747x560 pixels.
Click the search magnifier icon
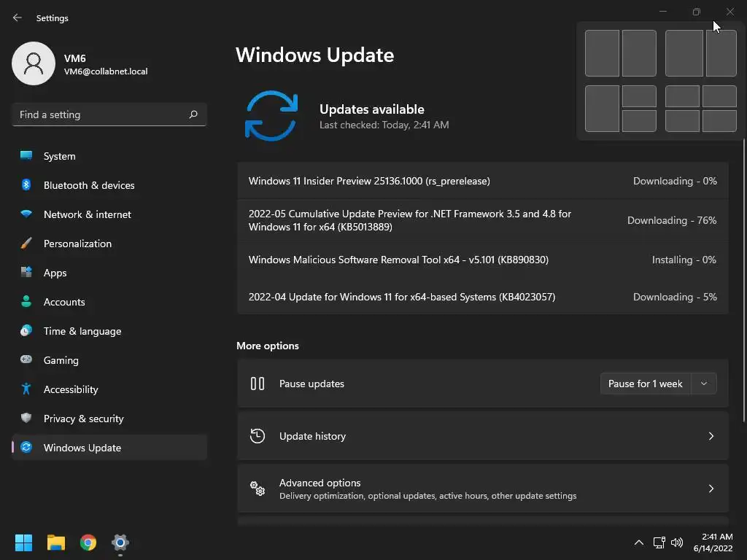point(193,114)
